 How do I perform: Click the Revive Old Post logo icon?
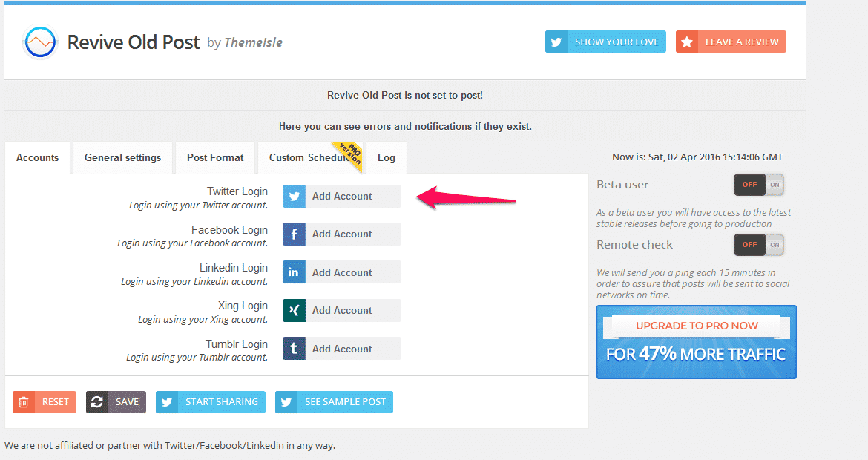40,42
